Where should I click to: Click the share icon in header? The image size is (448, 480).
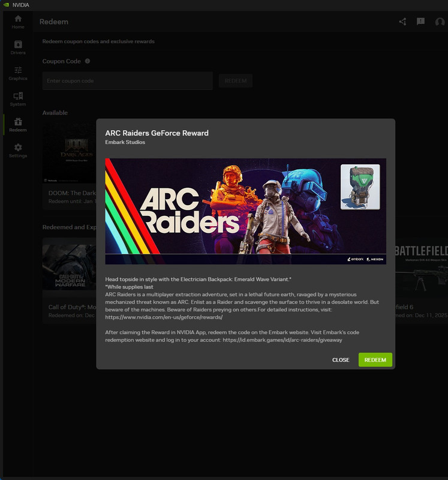tap(402, 22)
